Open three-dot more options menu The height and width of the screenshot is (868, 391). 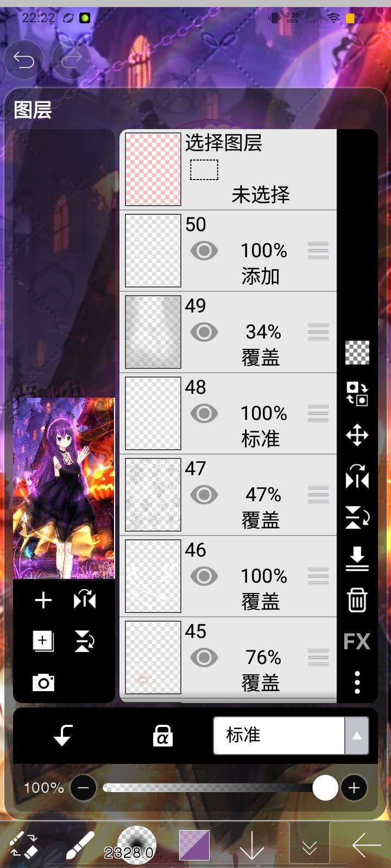357,682
